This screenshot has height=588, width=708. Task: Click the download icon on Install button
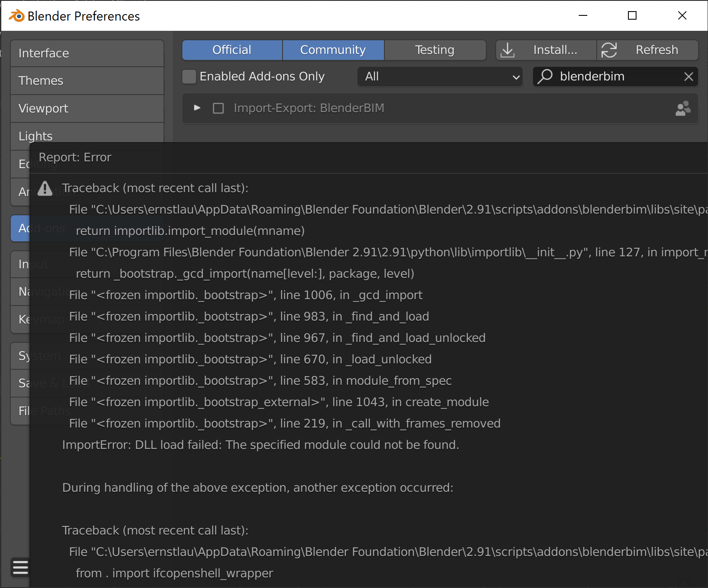(508, 50)
